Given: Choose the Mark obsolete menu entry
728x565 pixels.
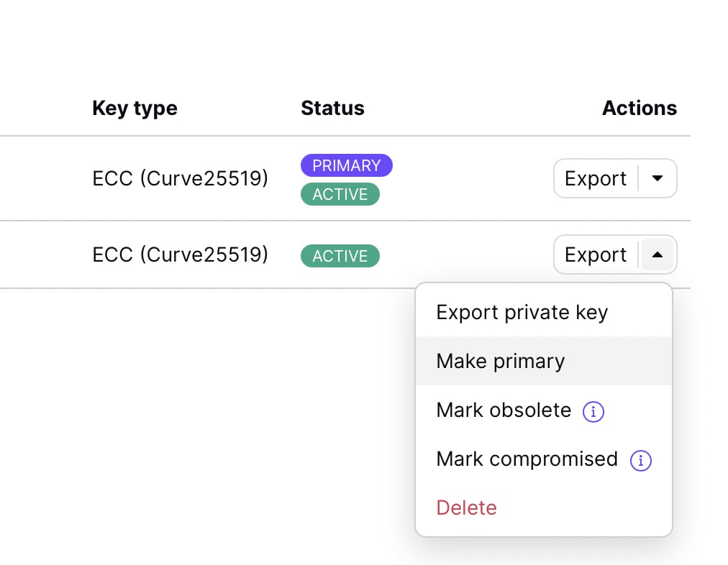Looking at the screenshot, I should [x=504, y=410].
